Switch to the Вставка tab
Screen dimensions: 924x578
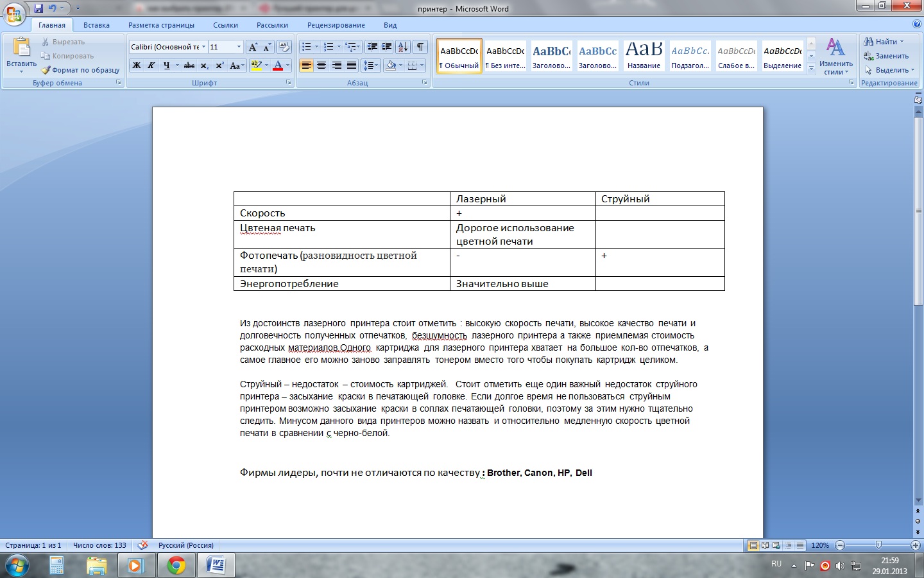pyautogui.click(x=96, y=25)
